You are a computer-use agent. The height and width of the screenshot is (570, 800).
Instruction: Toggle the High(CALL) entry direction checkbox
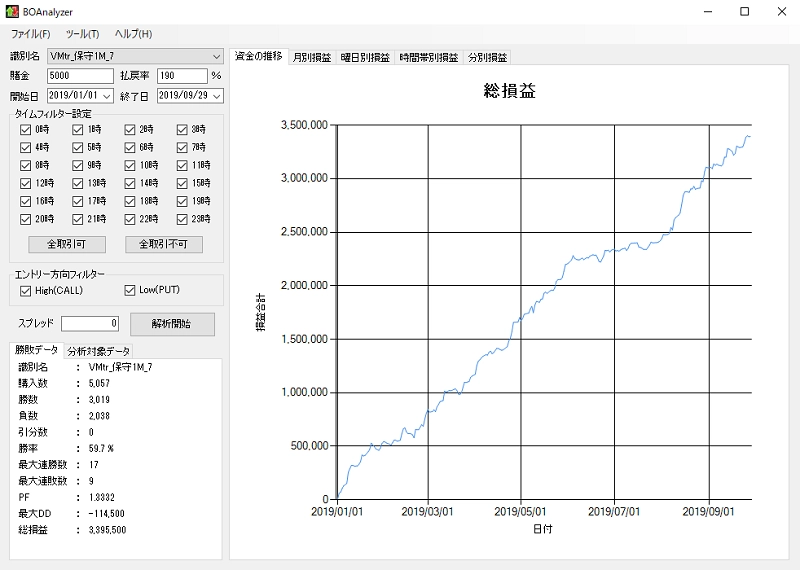pyautogui.click(x=25, y=291)
